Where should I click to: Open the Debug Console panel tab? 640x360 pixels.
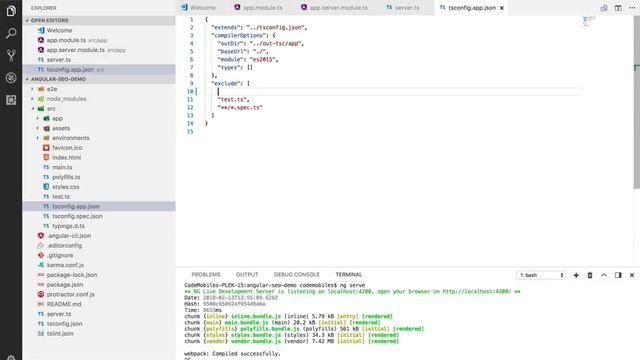click(297, 275)
